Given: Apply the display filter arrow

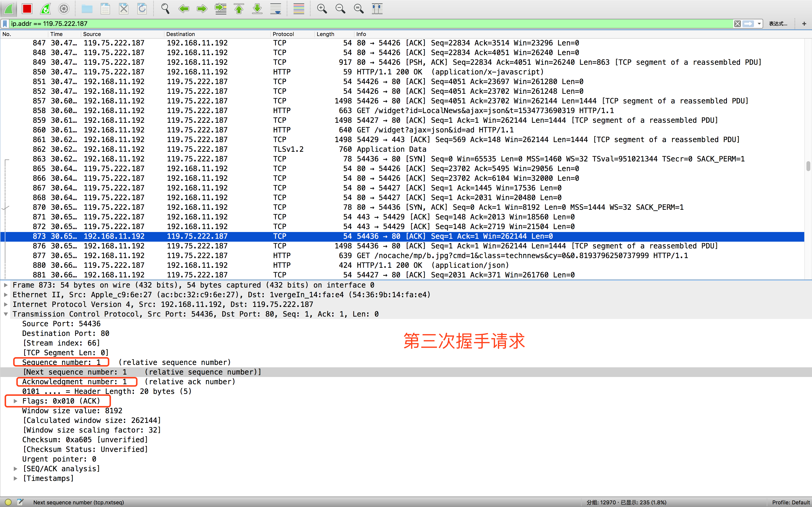Looking at the screenshot, I should (748, 23).
